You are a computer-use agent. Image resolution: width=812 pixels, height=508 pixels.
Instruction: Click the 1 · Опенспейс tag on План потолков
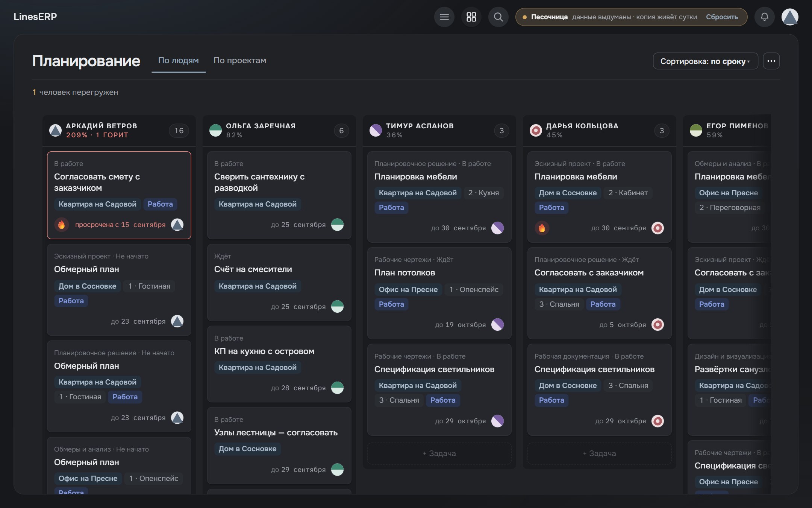[x=474, y=290]
